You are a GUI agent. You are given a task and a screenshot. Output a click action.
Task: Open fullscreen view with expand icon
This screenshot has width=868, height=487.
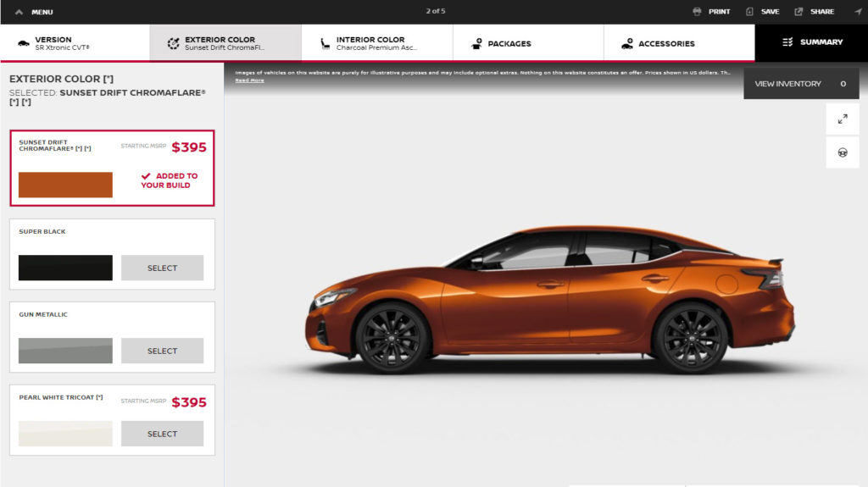843,119
